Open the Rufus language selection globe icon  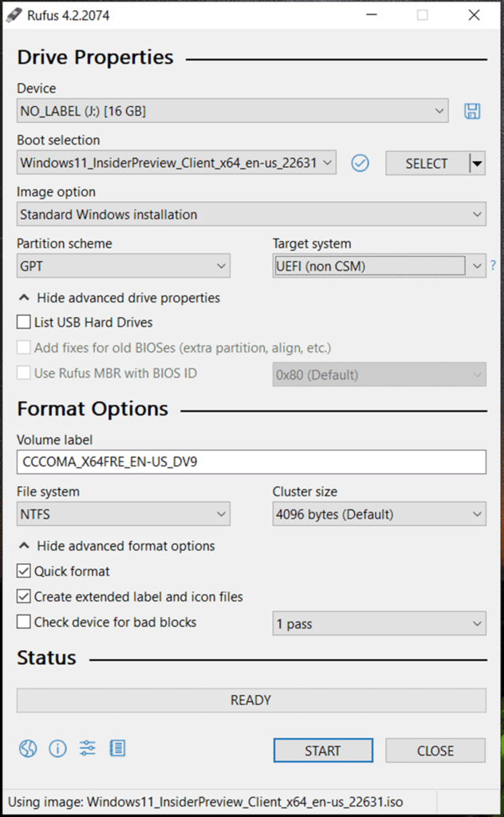point(28,748)
